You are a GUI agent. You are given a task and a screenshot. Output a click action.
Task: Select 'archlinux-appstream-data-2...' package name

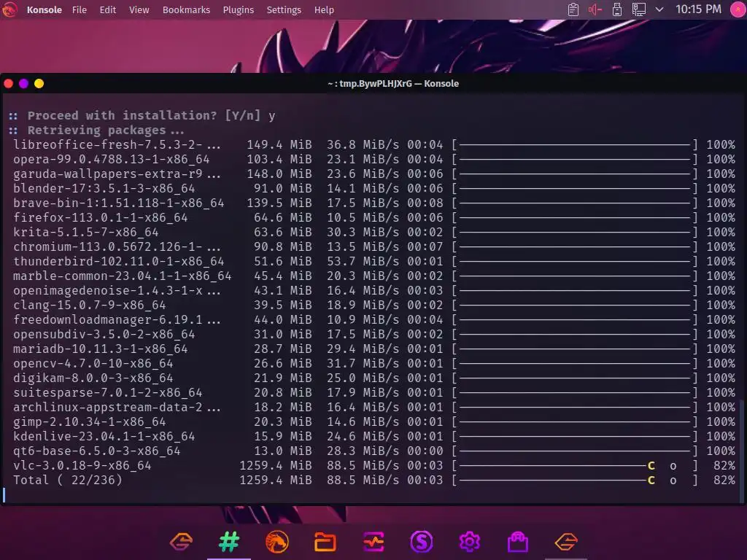[x=117, y=407]
